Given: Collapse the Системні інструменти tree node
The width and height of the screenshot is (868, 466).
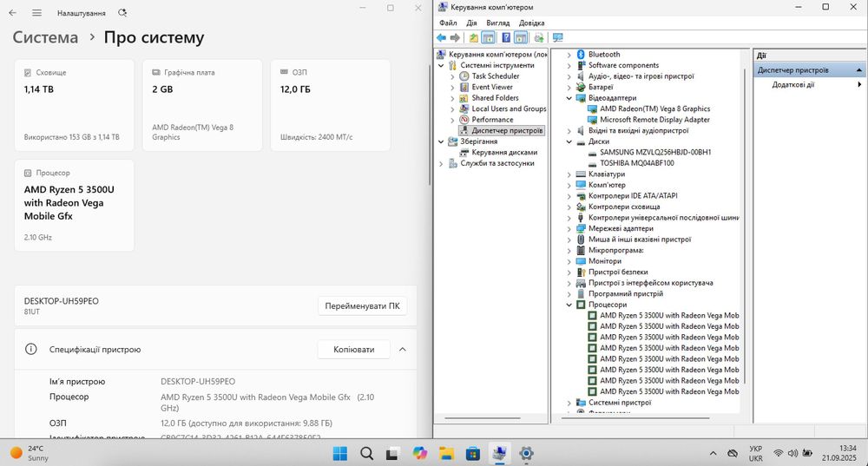Looking at the screenshot, I should pyautogui.click(x=441, y=65).
